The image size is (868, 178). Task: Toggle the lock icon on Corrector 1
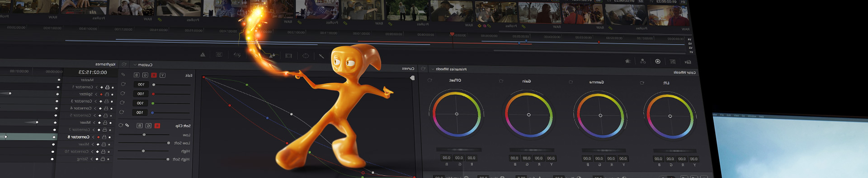107,87
